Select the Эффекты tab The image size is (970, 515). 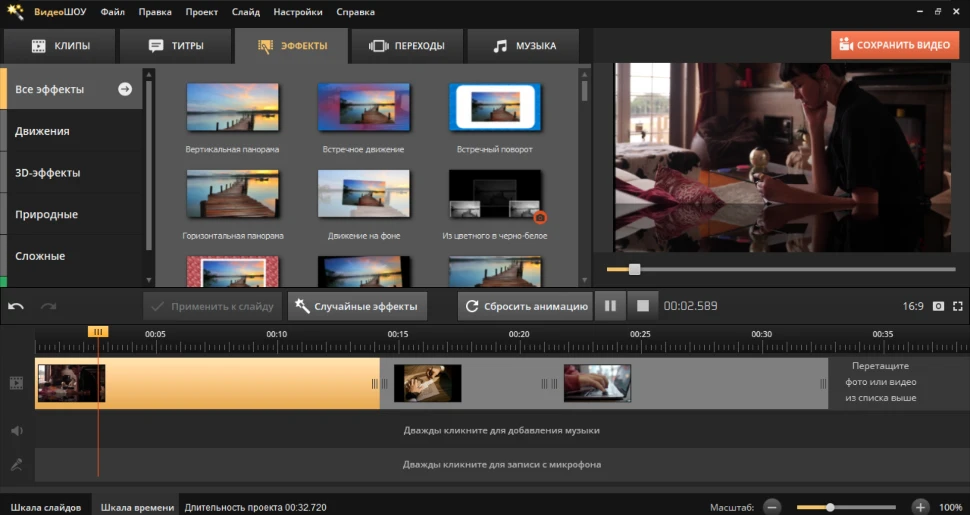click(291, 46)
